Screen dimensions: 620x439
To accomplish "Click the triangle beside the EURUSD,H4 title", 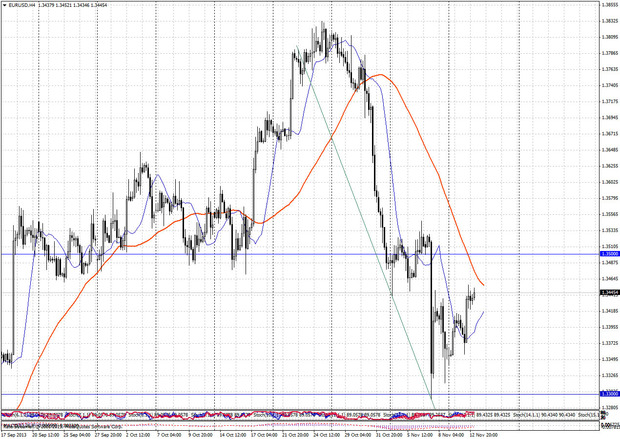I will point(4,5).
